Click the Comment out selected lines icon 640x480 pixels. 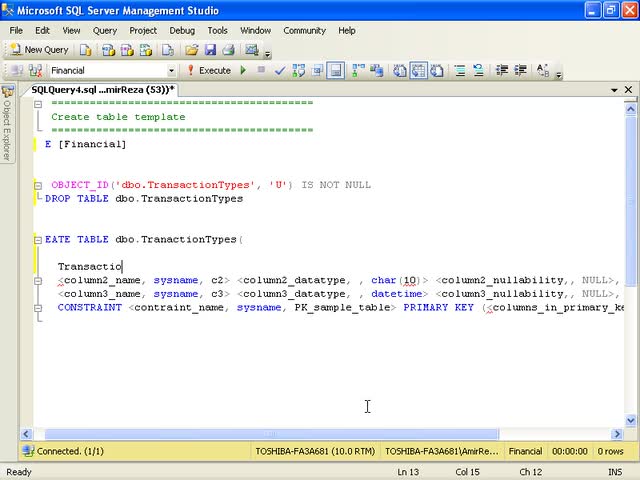[460, 70]
